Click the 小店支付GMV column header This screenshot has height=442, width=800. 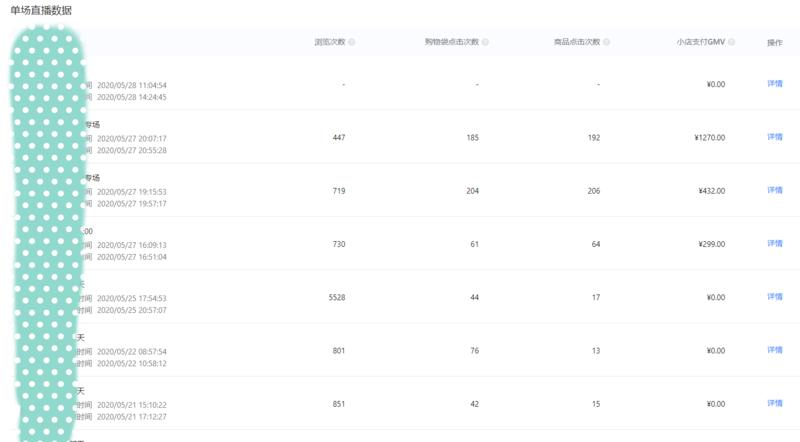click(x=701, y=42)
